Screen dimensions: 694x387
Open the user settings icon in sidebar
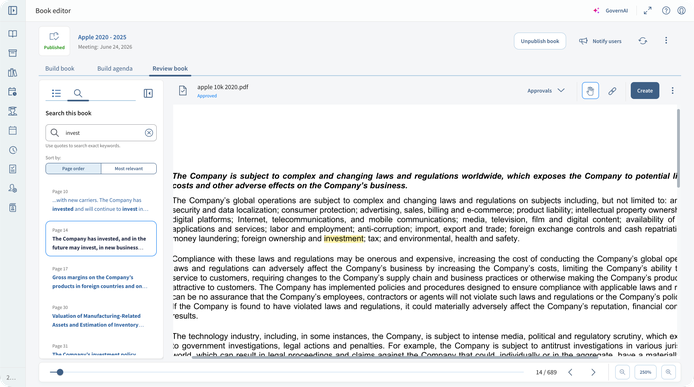point(12,189)
